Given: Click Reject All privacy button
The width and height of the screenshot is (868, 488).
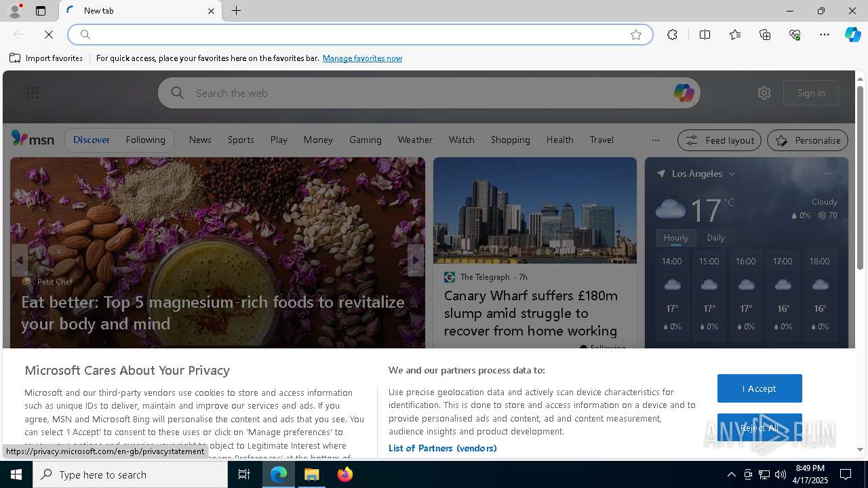Looking at the screenshot, I should pos(759,428).
